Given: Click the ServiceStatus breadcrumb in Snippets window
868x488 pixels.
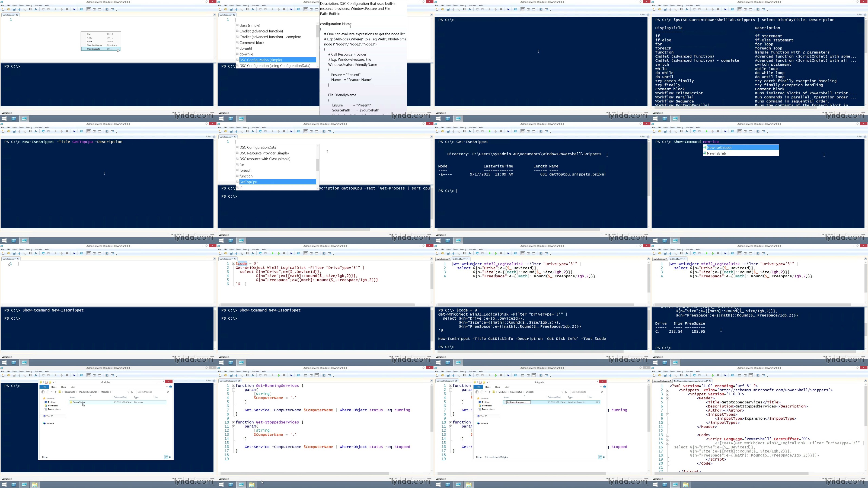Looking at the screenshot, I should 516,392.
